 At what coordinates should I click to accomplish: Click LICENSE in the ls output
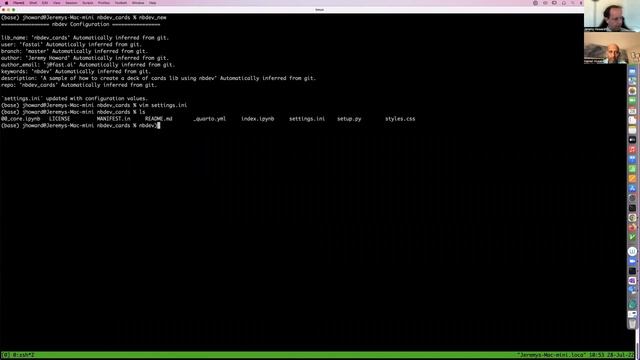60,119
